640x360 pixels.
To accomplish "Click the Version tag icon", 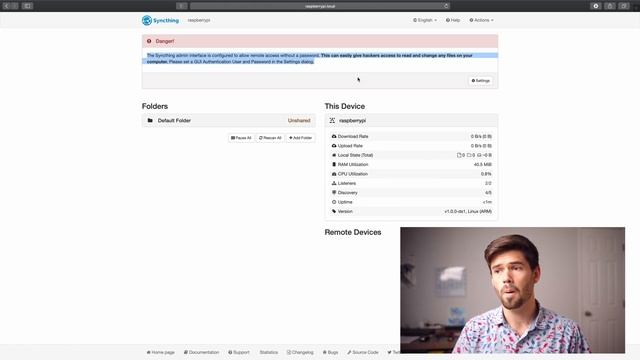I will tap(334, 211).
